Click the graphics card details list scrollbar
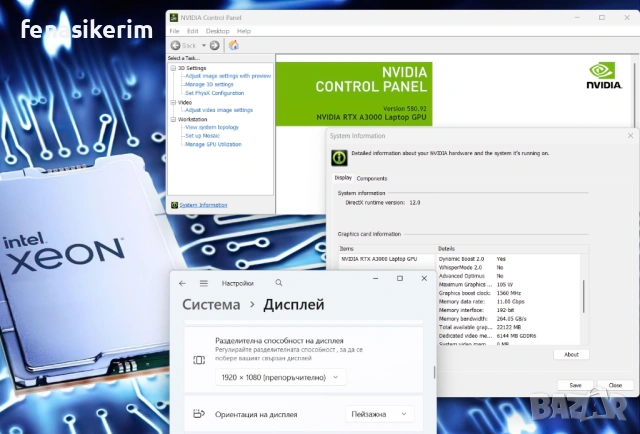The width and height of the screenshot is (640, 434). pos(583,300)
